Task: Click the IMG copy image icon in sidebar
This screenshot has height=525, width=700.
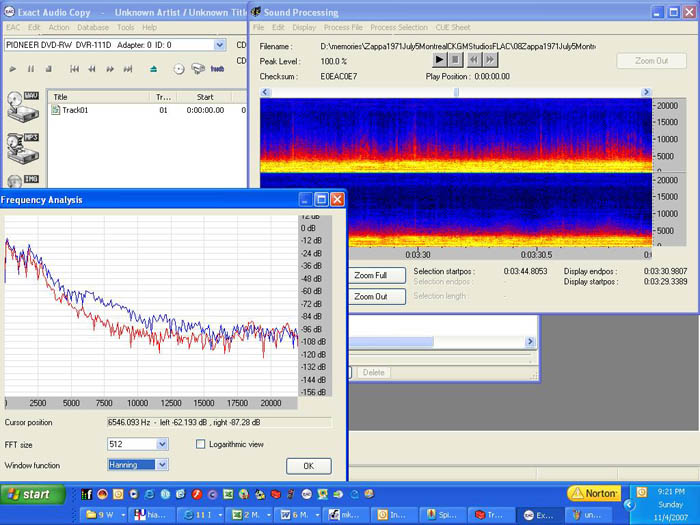Action: click(x=23, y=181)
